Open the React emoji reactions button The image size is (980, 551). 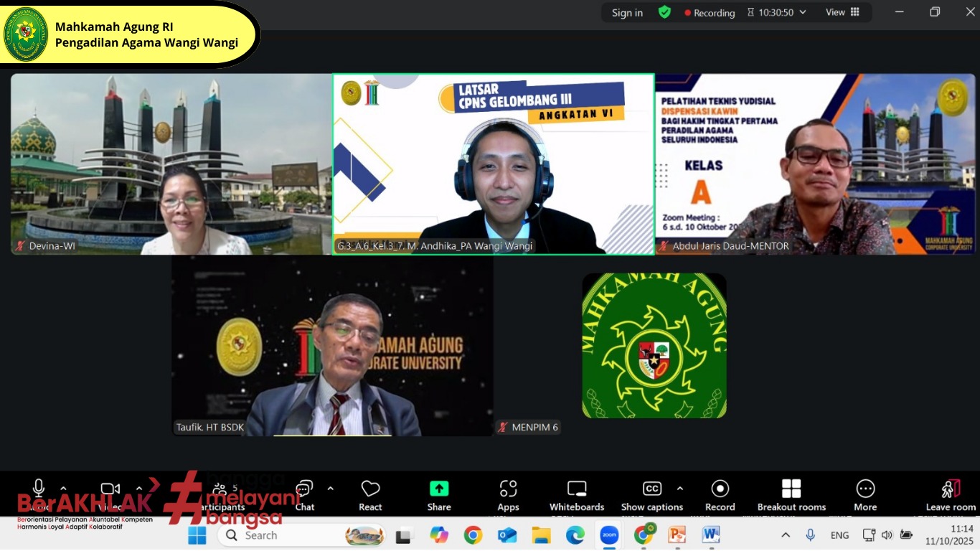point(370,495)
